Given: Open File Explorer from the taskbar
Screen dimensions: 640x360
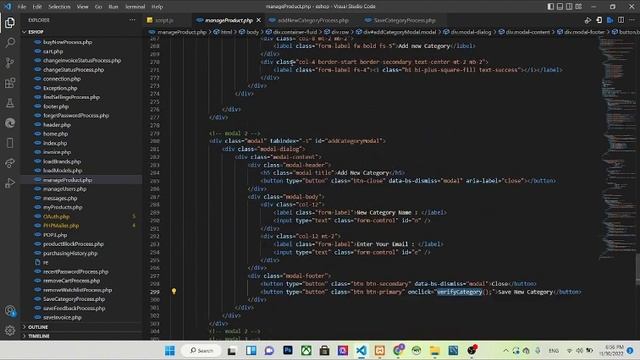Looking at the screenshot, I should [435, 350].
